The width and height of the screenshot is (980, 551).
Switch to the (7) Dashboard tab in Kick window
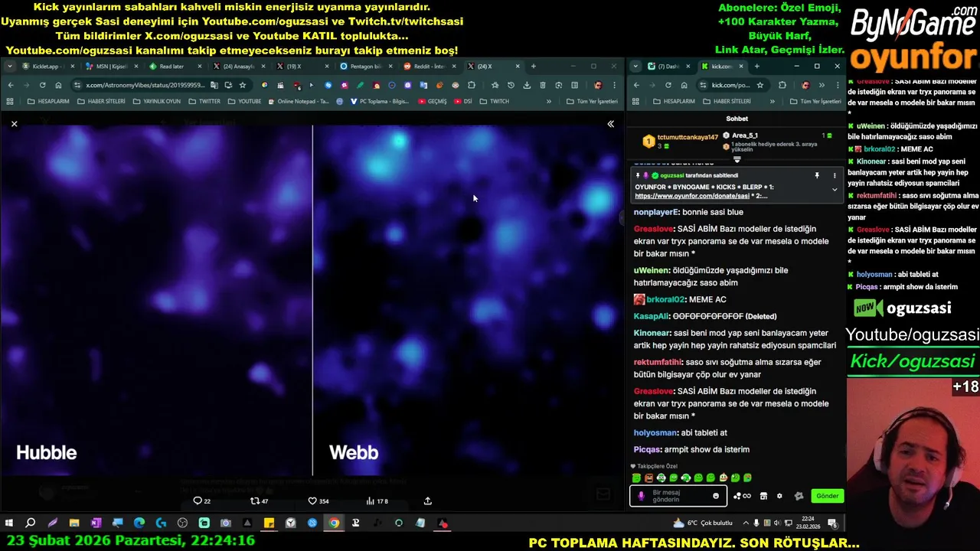pyautogui.click(x=668, y=67)
